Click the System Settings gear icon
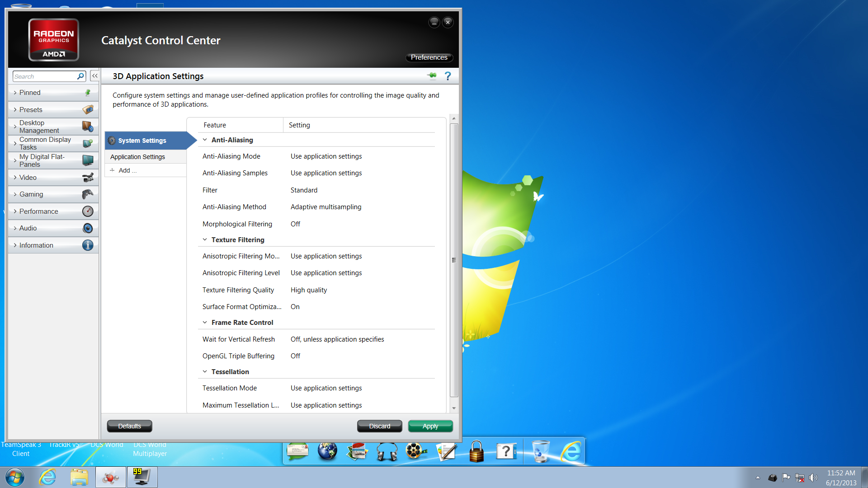Screen dimensions: 868x488 tap(112, 141)
